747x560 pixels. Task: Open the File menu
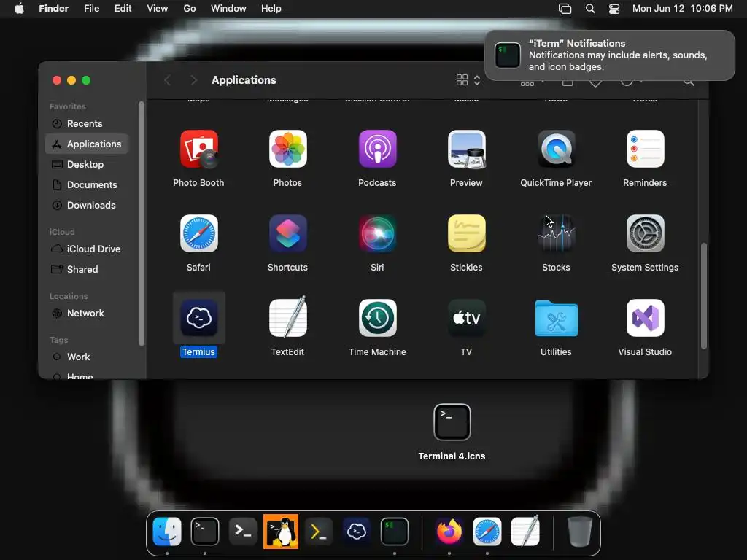[91, 9]
